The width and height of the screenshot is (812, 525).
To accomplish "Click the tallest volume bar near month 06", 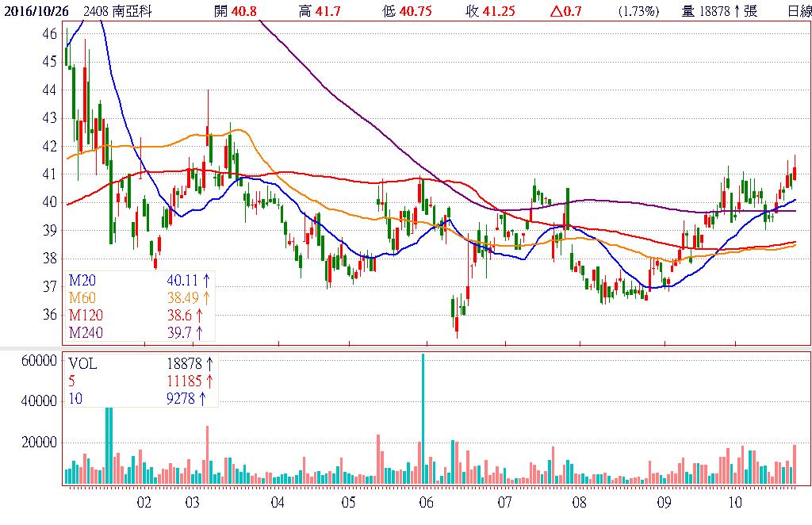I will point(423,419).
